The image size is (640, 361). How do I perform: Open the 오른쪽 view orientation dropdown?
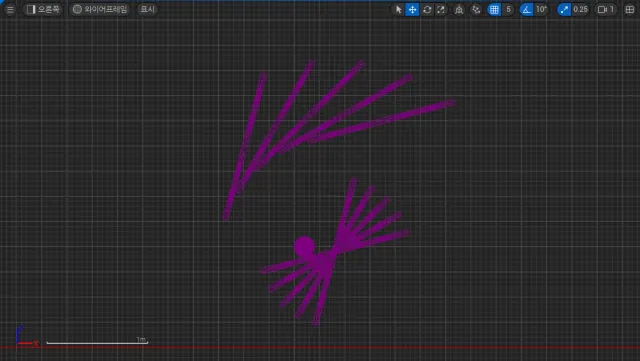43,9
